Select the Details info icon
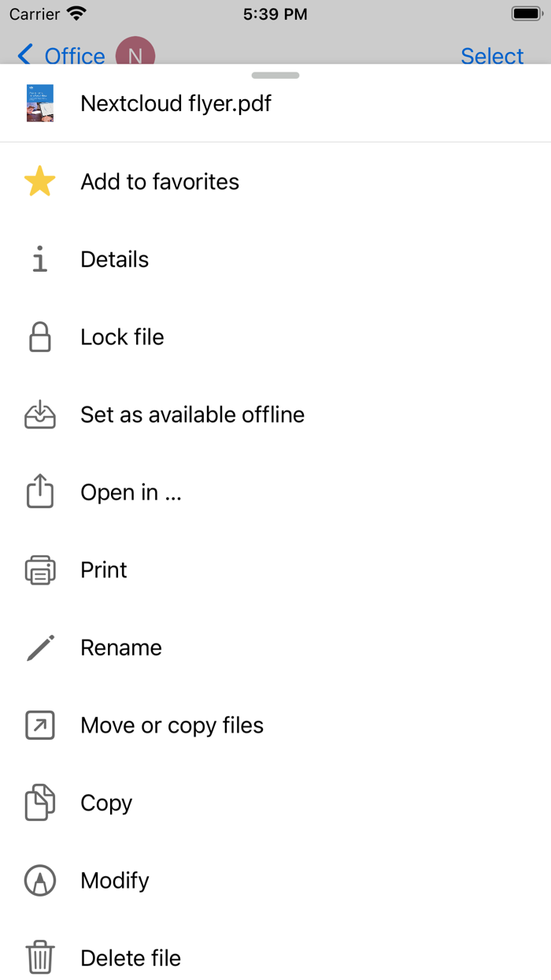 [x=39, y=259]
